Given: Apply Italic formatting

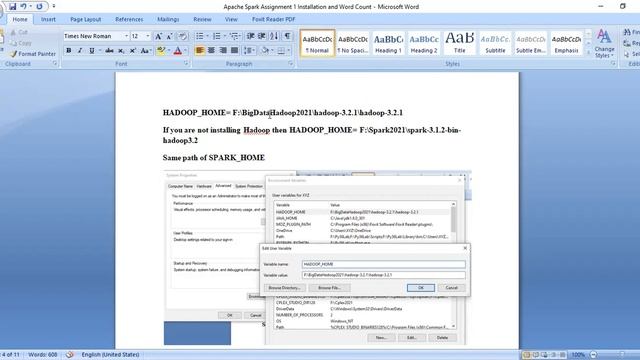Looking at the screenshot, I should 80,51.
